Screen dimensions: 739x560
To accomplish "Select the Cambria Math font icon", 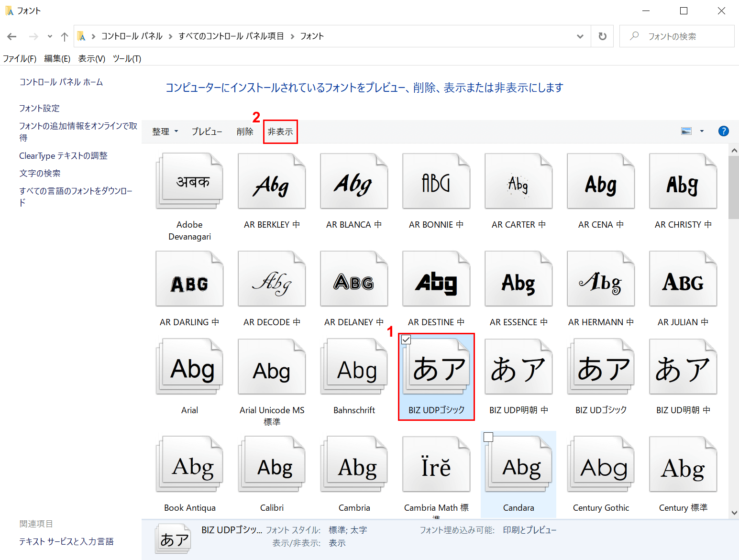I will [x=436, y=464].
